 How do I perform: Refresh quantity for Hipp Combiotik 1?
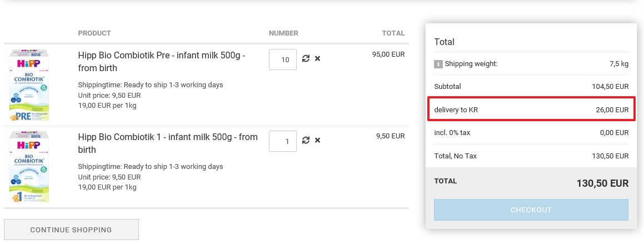pyautogui.click(x=306, y=141)
